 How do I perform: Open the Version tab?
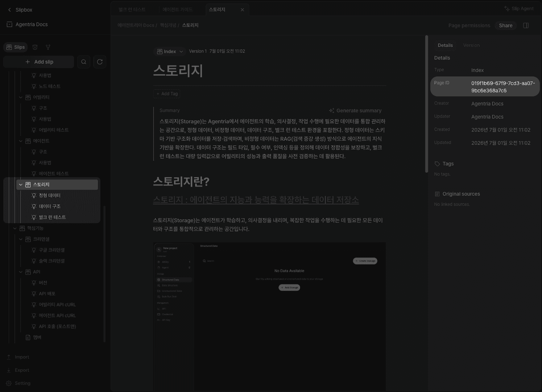[x=471, y=45]
